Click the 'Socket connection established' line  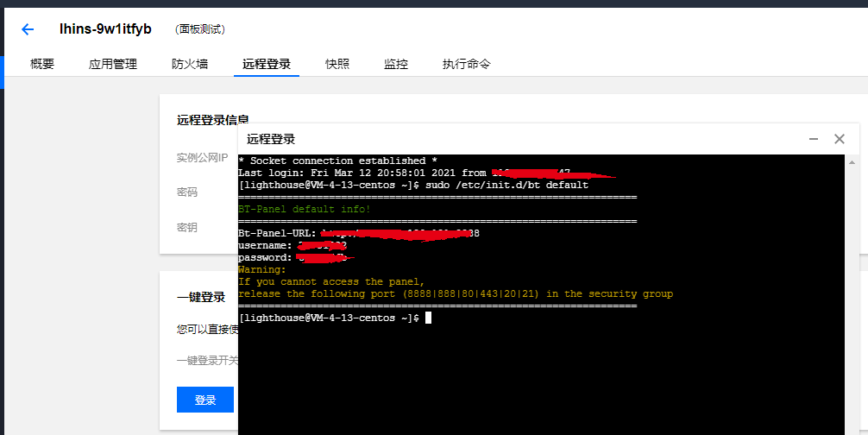pyautogui.click(x=337, y=161)
